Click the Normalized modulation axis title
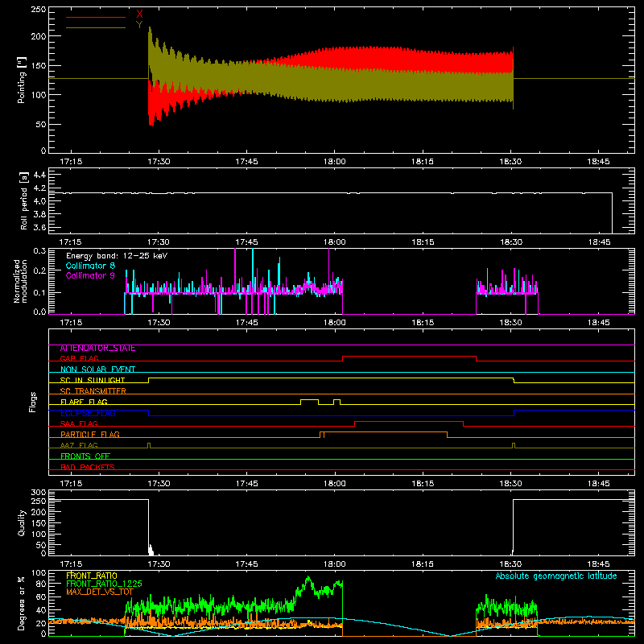Screen dimensions: 644x644 pyautogui.click(x=20, y=281)
